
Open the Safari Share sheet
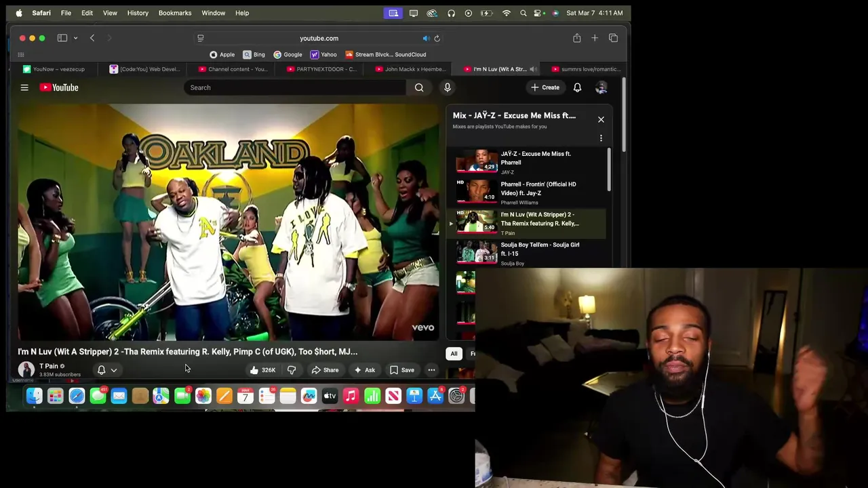(x=576, y=38)
